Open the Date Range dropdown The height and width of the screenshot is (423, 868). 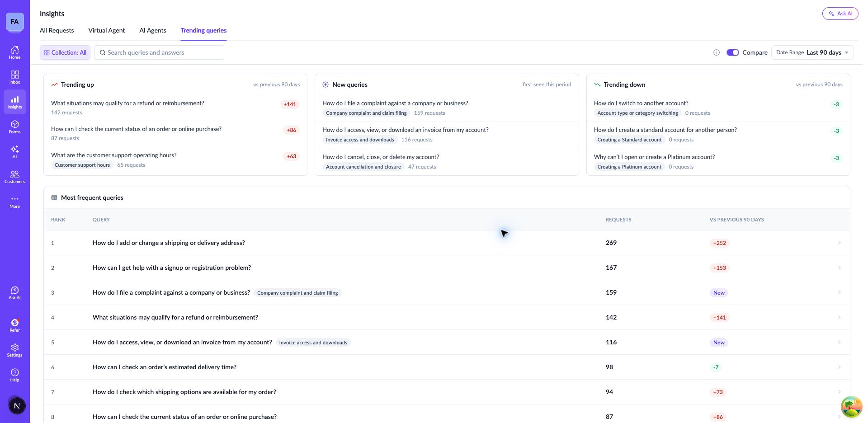click(812, 52)
